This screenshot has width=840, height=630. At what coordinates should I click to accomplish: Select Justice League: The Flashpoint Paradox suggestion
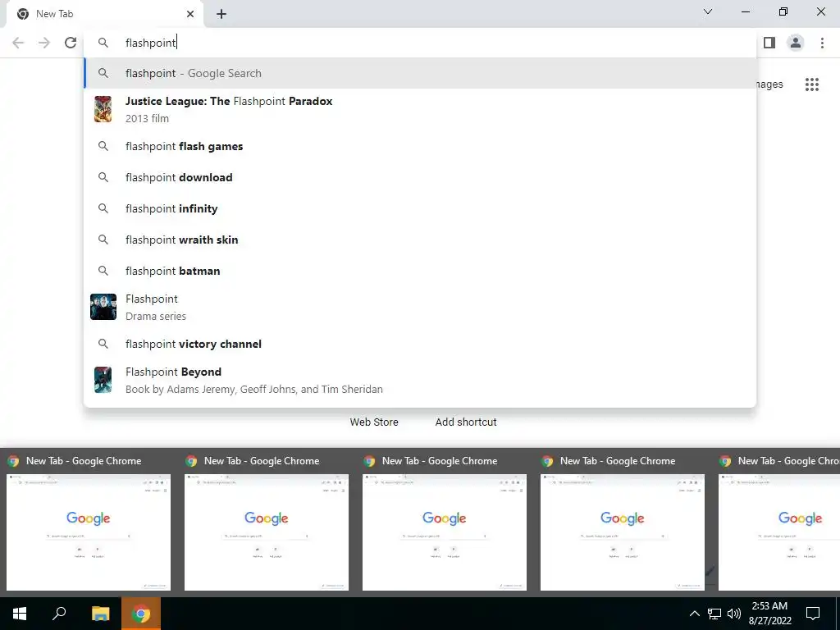click(x=420, y=109)
